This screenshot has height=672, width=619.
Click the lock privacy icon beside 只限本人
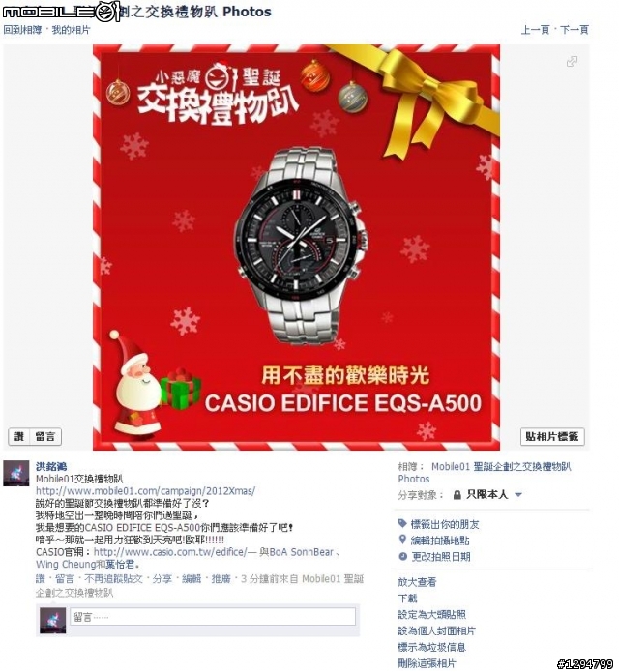click(457, 495)
